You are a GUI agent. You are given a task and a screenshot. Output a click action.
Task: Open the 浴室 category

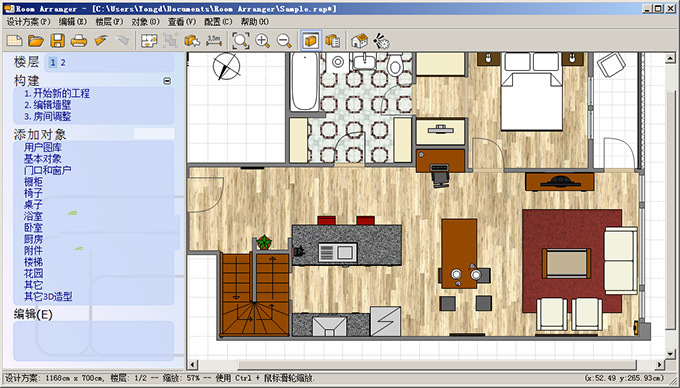(x=33, y=216)
